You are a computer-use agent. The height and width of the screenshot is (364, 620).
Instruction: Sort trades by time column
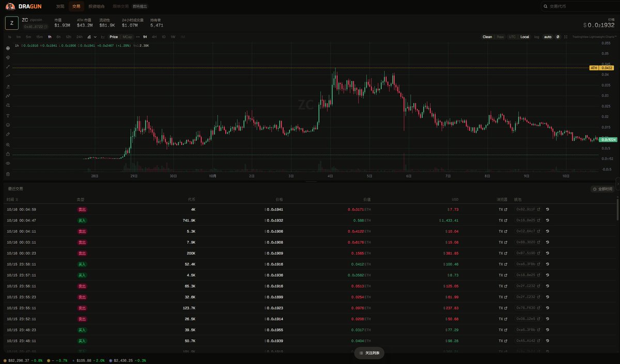pos(12,199)
